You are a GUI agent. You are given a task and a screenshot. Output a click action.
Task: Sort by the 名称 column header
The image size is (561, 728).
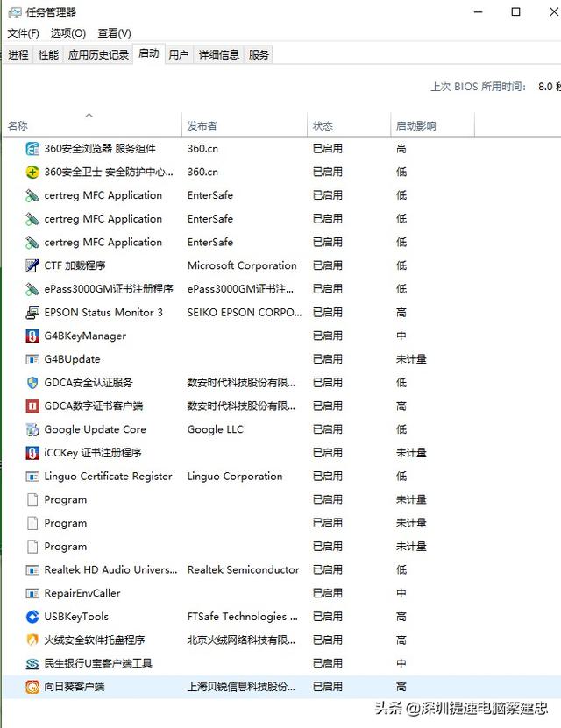click(92, 125)
